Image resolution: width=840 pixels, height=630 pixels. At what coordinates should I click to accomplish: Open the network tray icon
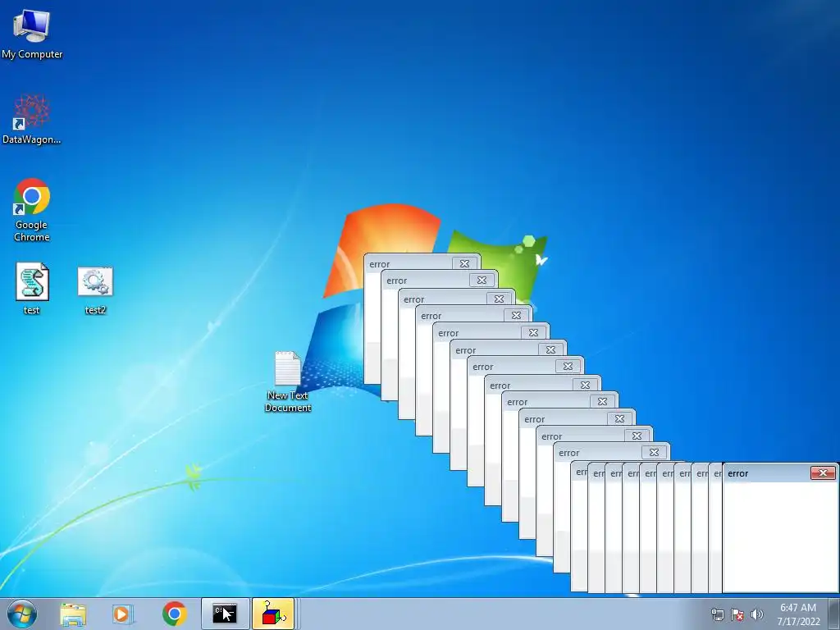pos(717,614)
